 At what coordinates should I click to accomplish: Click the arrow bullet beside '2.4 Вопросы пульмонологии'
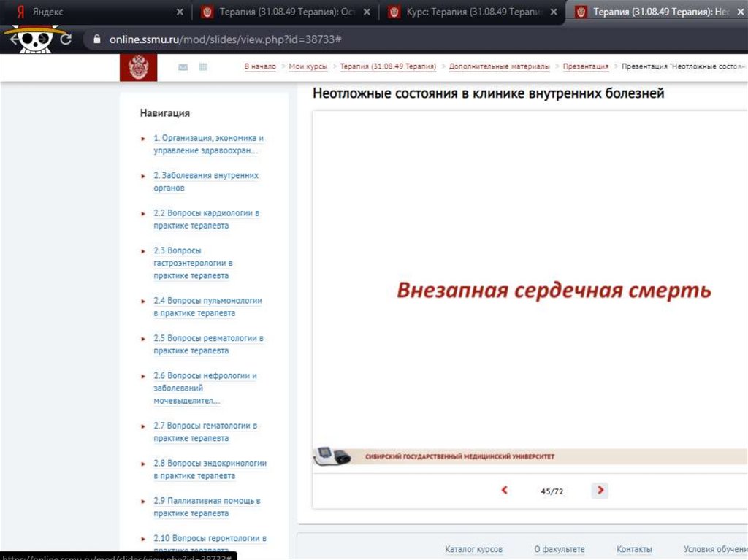[x=143, y=302]
